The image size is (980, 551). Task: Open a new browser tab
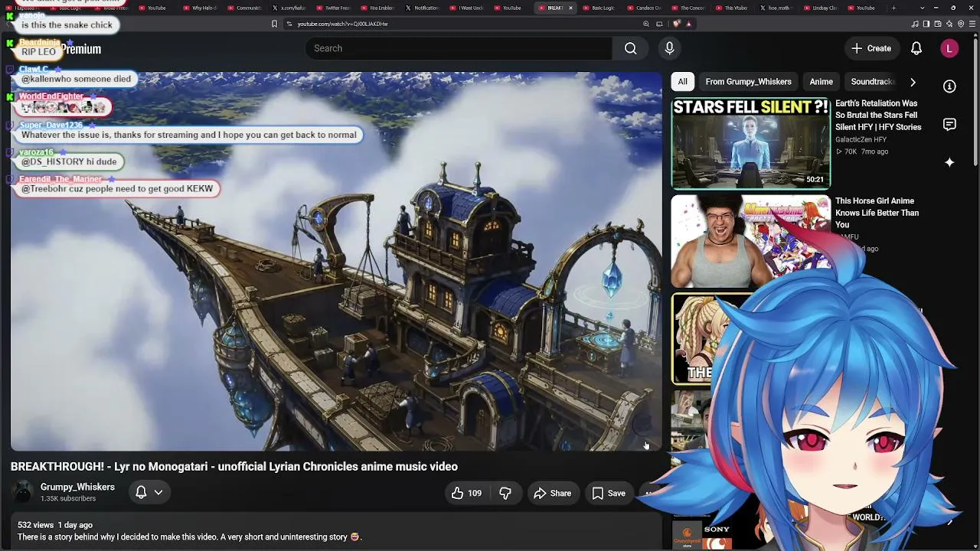[893, 8]
